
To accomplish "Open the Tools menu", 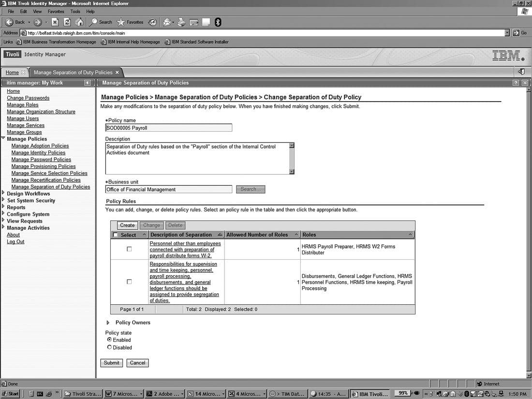I will pyautogui.click(x=75, y=12).
